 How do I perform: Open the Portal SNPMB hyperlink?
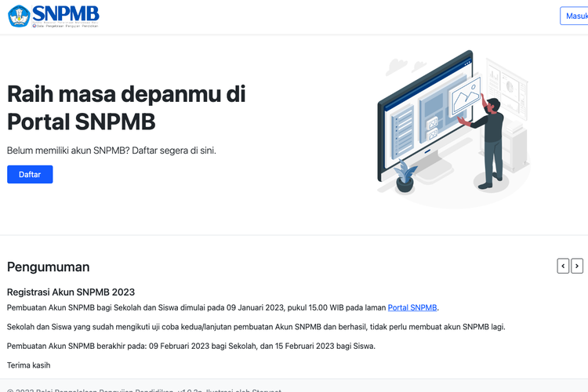412,307
